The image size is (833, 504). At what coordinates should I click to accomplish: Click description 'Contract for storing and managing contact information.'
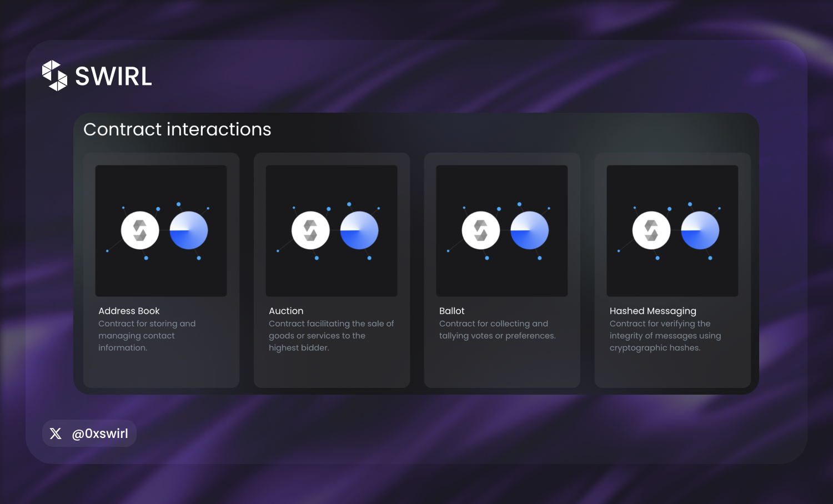coord(147,335)
